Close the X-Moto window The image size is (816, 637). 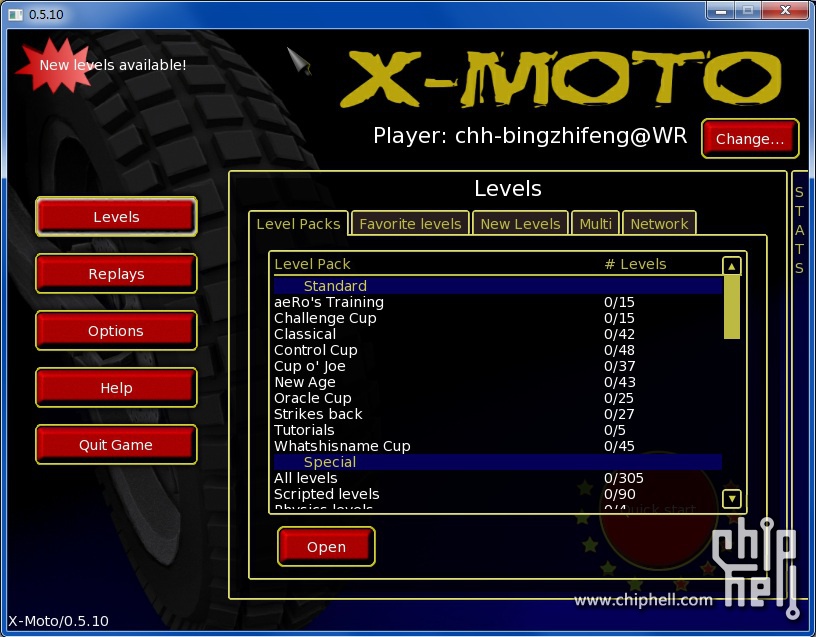(x=786, y=11)
